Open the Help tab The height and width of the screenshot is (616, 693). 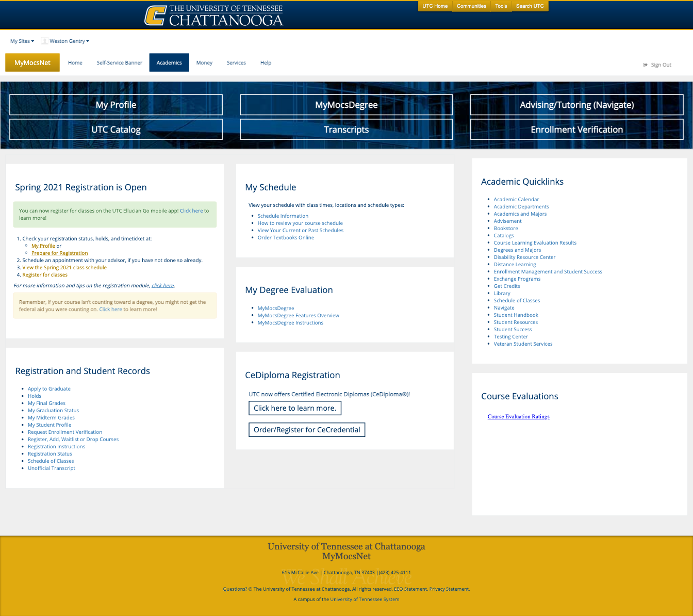[266, 63]
